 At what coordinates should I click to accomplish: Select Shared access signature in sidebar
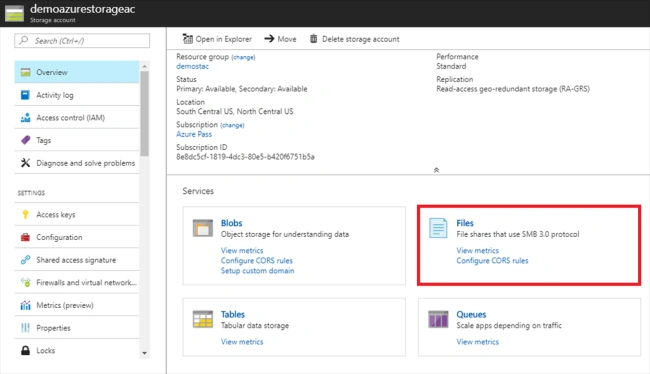click(x=77, y=260)
